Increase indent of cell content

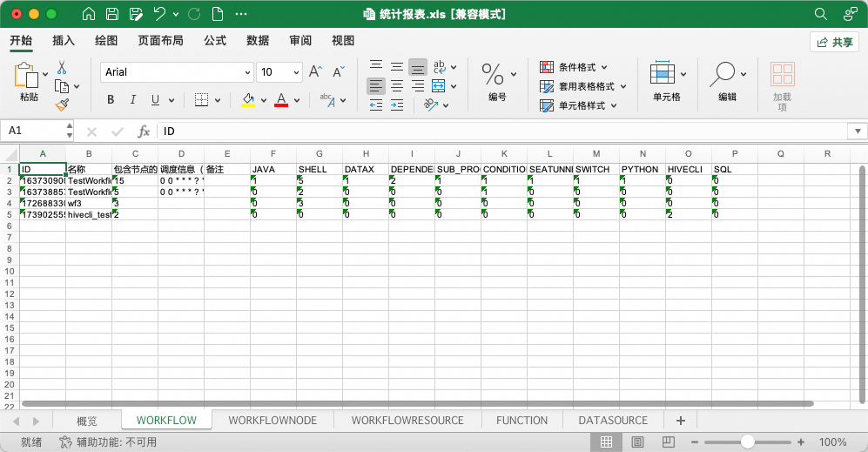[x=397, y=105]
